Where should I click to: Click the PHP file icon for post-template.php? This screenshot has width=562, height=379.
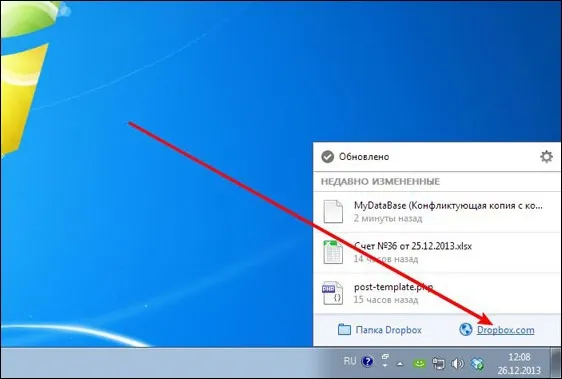333,293
